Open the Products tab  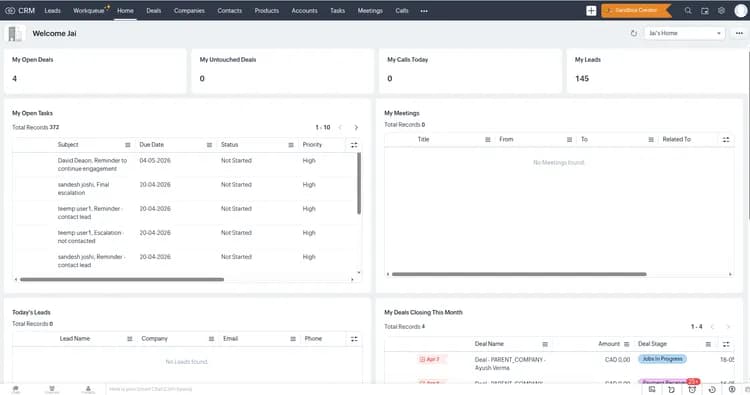pos(267,11)
